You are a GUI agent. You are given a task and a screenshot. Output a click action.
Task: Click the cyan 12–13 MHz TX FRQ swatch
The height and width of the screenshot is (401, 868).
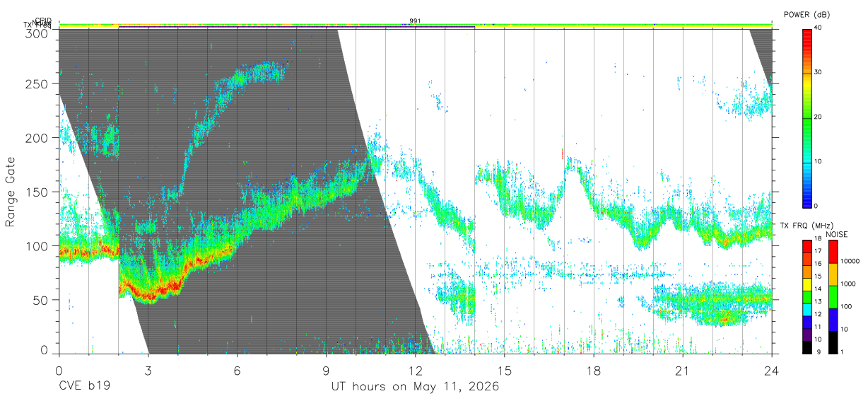point(807,308)
